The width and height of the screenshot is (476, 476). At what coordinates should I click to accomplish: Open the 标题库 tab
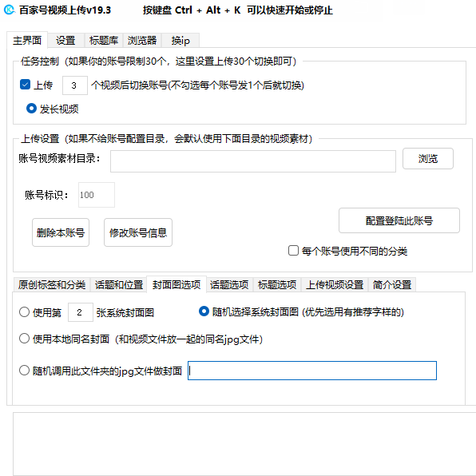click(104, 41)
